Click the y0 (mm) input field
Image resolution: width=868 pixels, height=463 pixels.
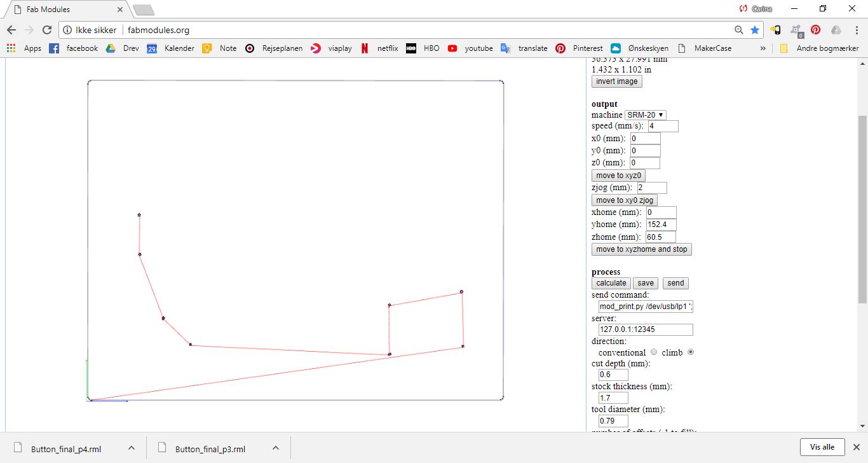645,151
